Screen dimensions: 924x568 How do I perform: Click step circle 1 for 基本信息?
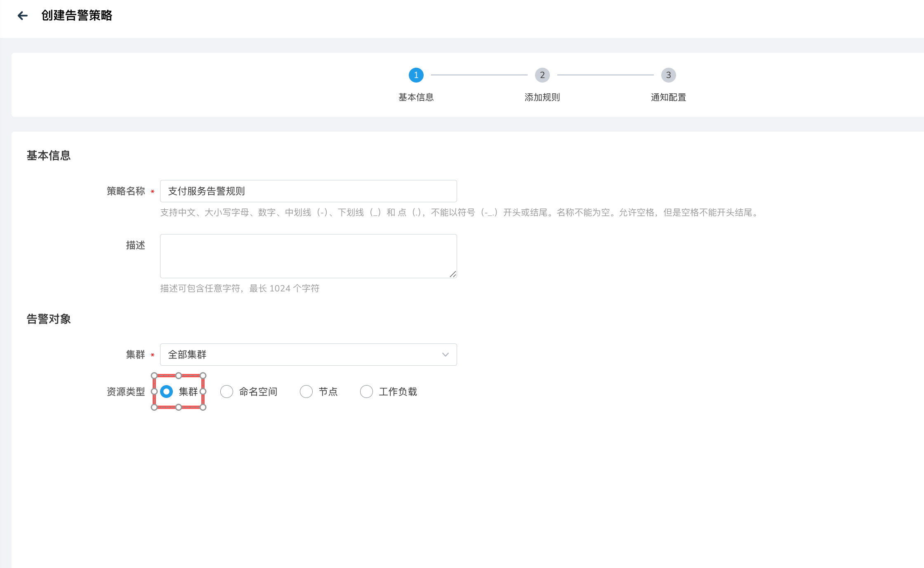pos(416,75)
